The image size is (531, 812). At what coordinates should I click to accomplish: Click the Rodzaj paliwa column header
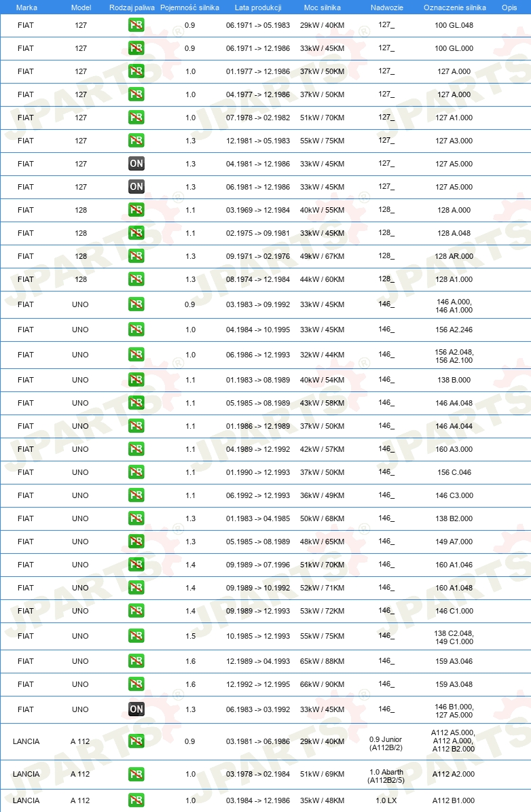tap(132, 7)
